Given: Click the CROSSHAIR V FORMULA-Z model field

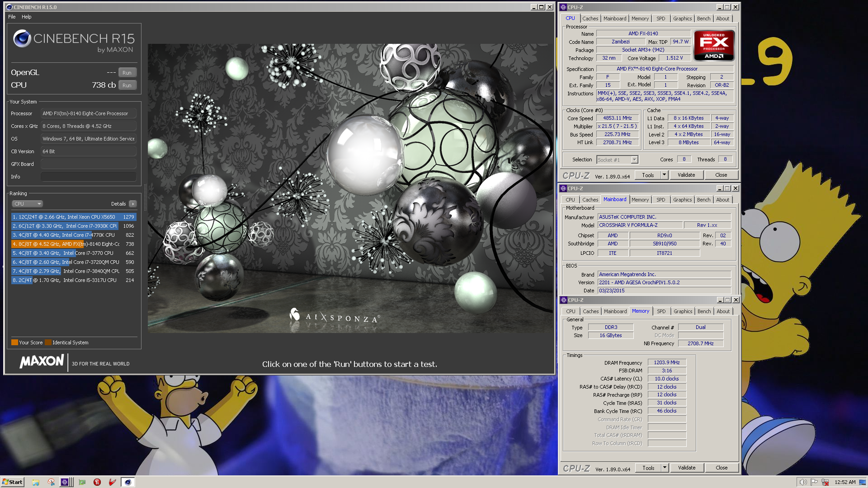Looking at the screenshot, I should coord(639,225).
